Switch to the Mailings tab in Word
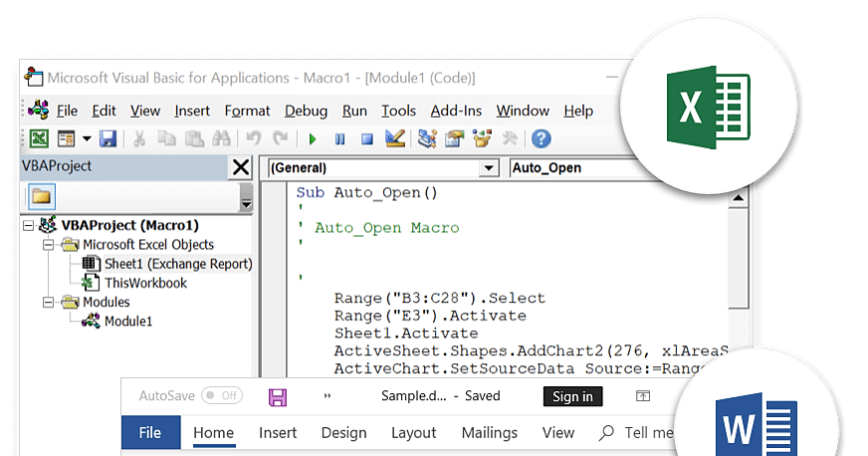The height and width of the screenshot is (456, 868). tap(489, 433)
